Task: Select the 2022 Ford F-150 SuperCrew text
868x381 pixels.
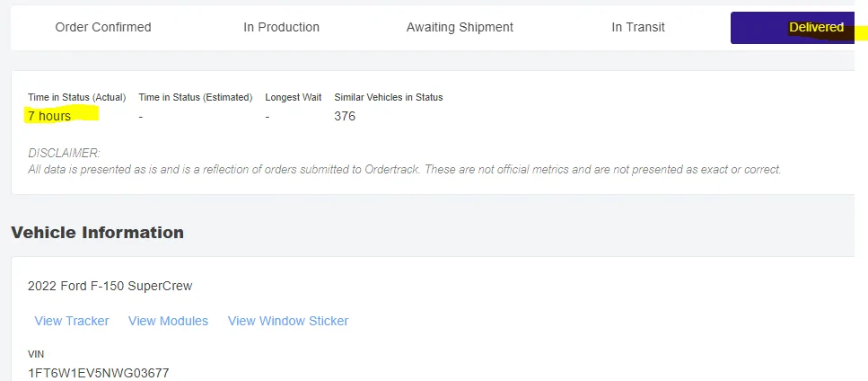Action: [x=110, y=286]
